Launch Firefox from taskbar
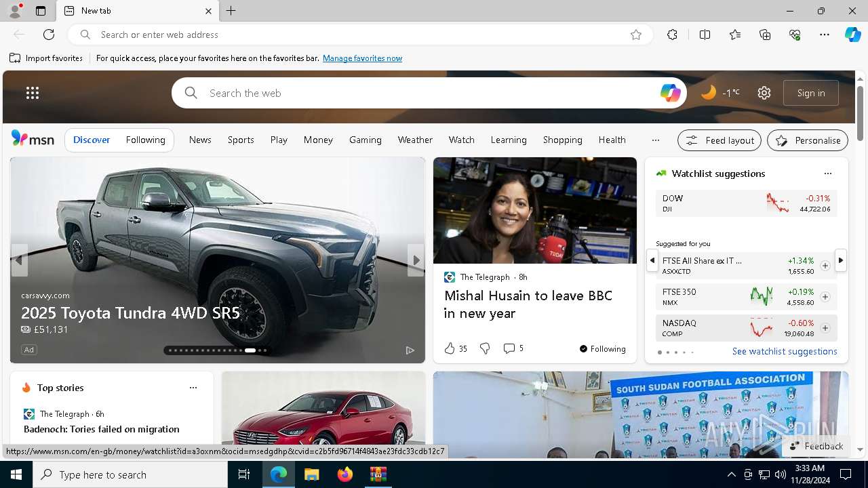The image size is (868, 488). point(344,474)
